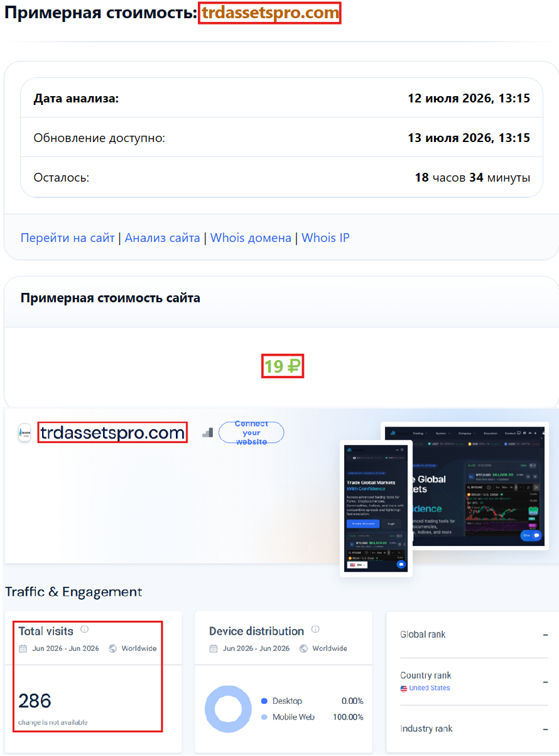Click the Mobile Web legend dot

pos(264,717)
